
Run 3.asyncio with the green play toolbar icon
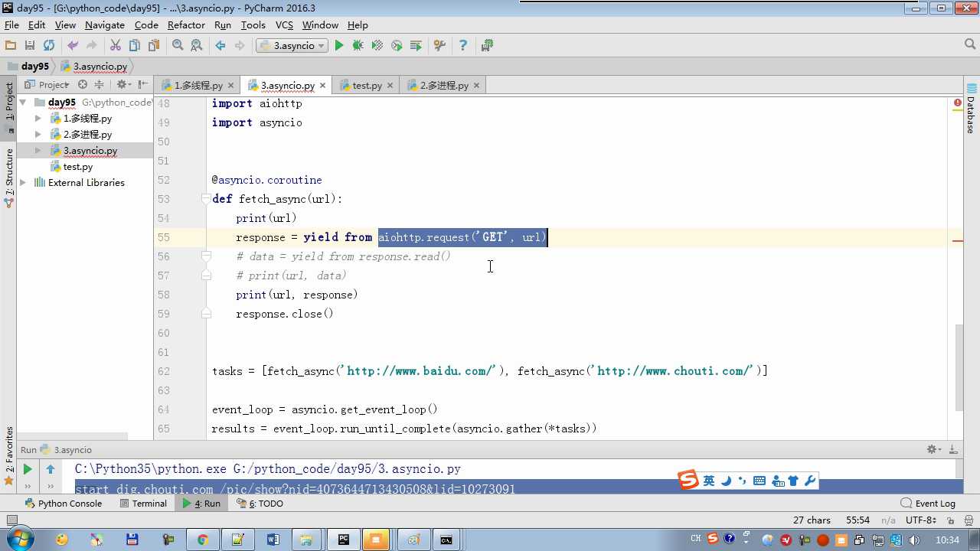(339, 46)
